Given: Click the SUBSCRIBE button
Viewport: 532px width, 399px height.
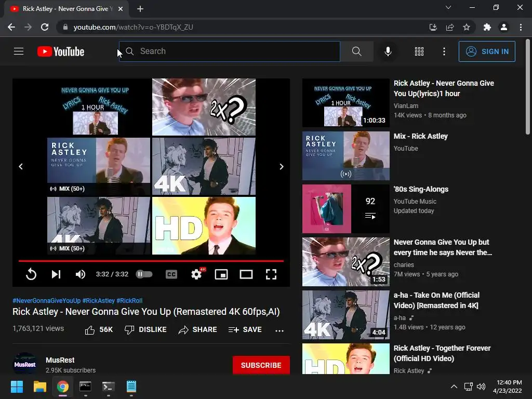Looking at the screenshot, I should tap(261, 365).
